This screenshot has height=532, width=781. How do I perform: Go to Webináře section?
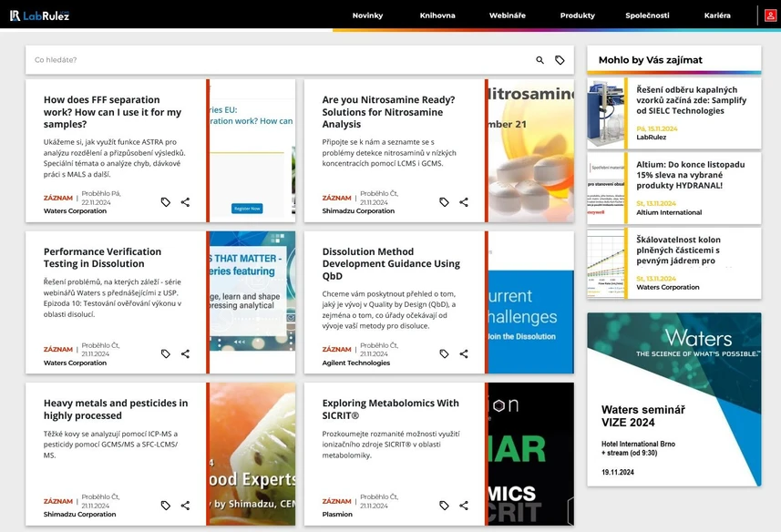tap(507, 15)
